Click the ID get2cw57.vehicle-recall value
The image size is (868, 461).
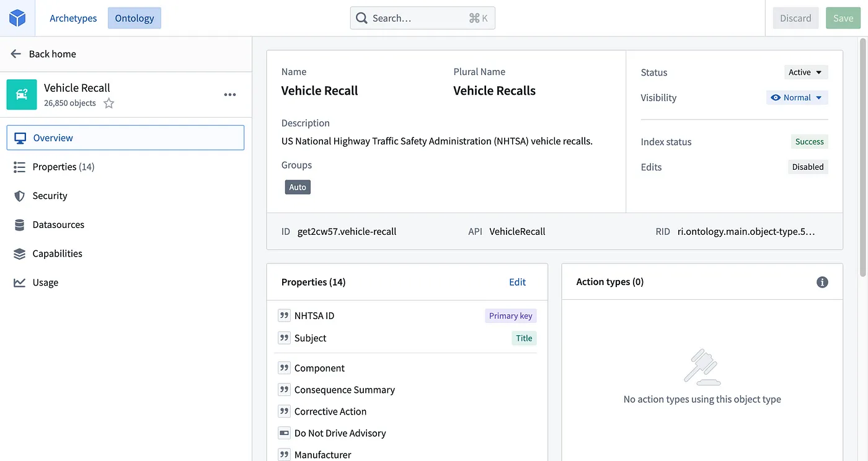point(347,231)
